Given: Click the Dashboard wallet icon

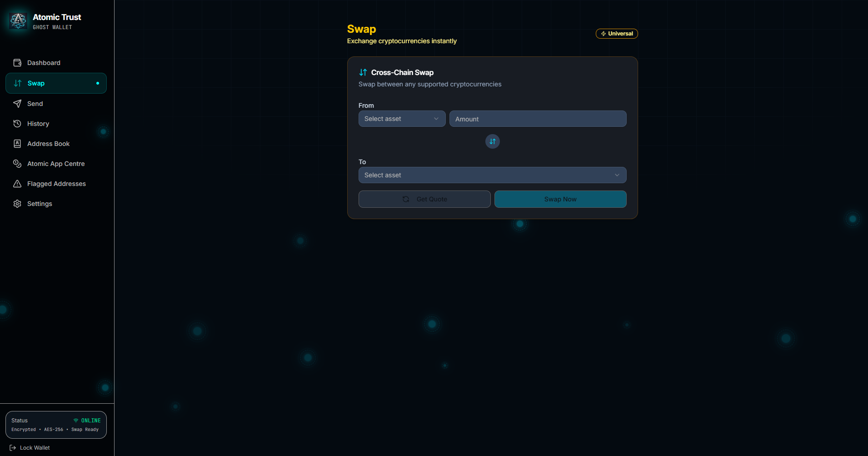Looking at the screenshot, I should (x=17, y=63).
